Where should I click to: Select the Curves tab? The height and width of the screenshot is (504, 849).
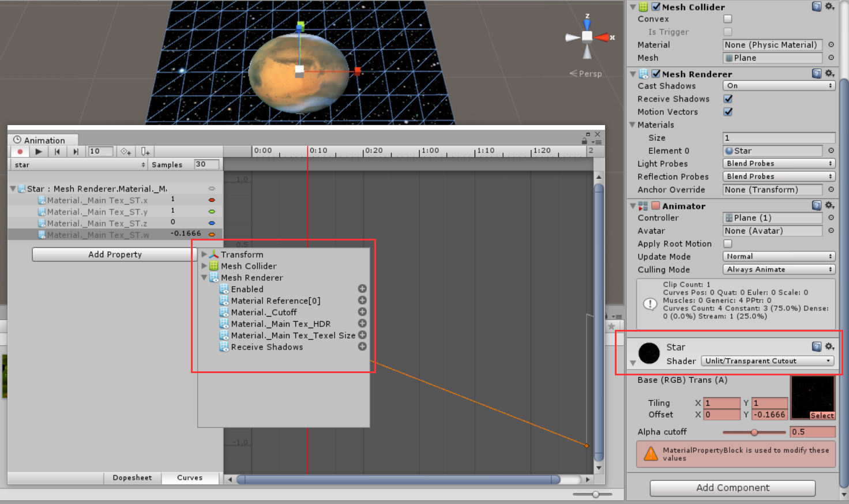(190, 477)
